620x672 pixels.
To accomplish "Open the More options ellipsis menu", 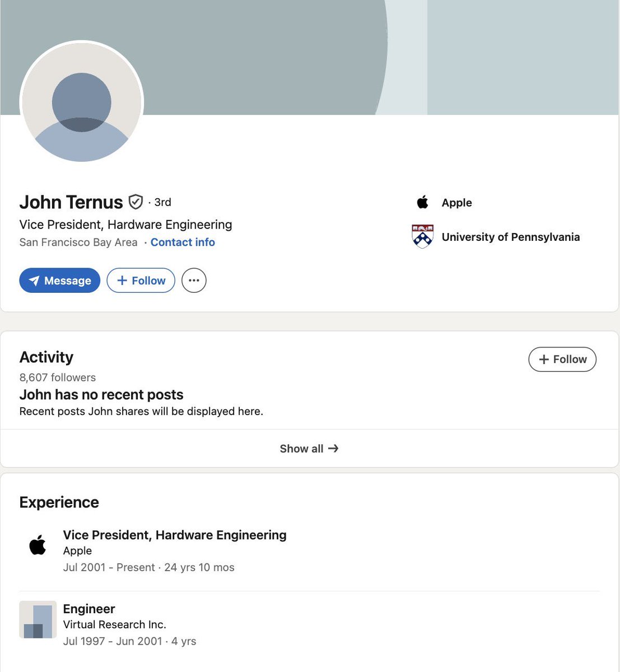I will [x=194, y=280].
